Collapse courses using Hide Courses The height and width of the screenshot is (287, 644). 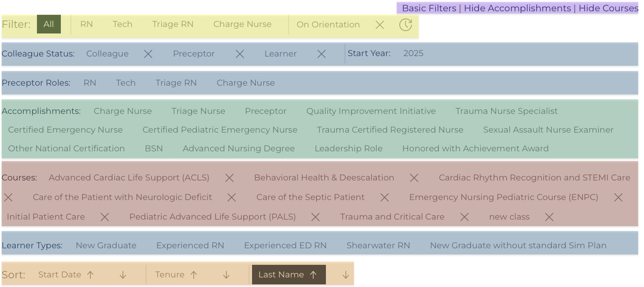point(608,8)
